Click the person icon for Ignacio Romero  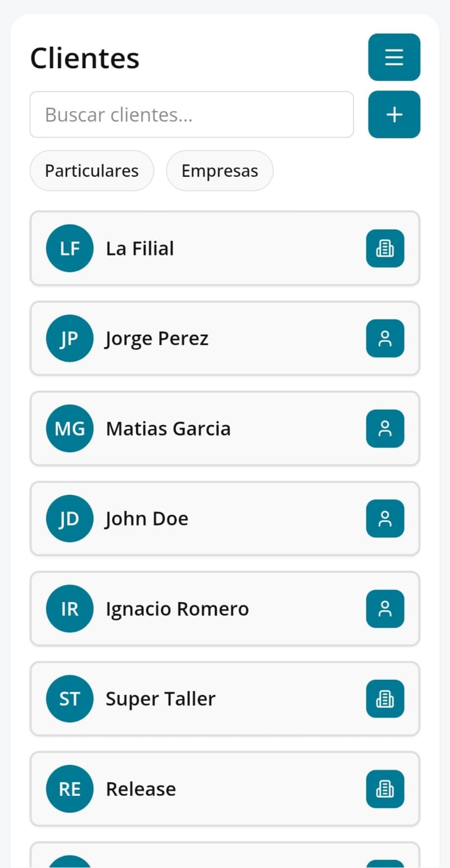(385, 609)
